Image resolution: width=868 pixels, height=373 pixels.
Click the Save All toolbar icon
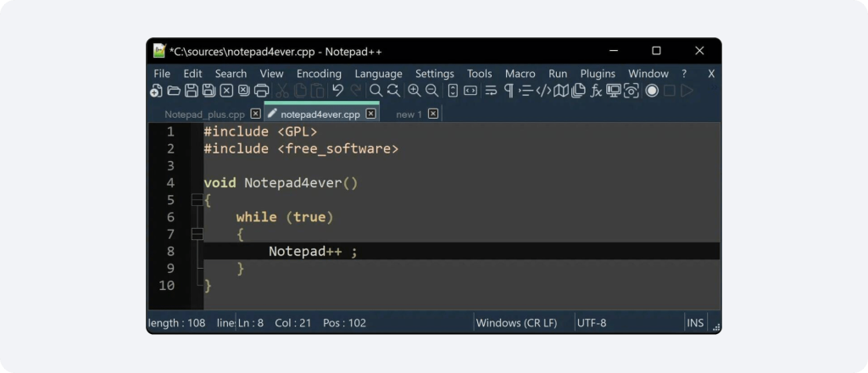[209, 91]
